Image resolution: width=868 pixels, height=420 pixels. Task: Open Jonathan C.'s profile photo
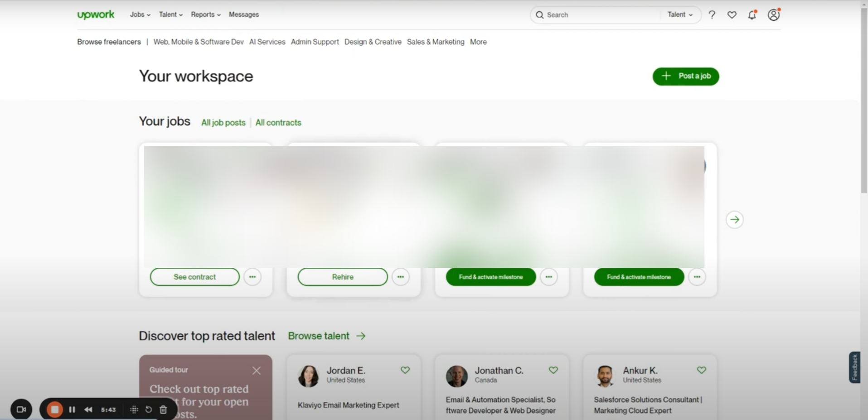[x=457, y=376]
